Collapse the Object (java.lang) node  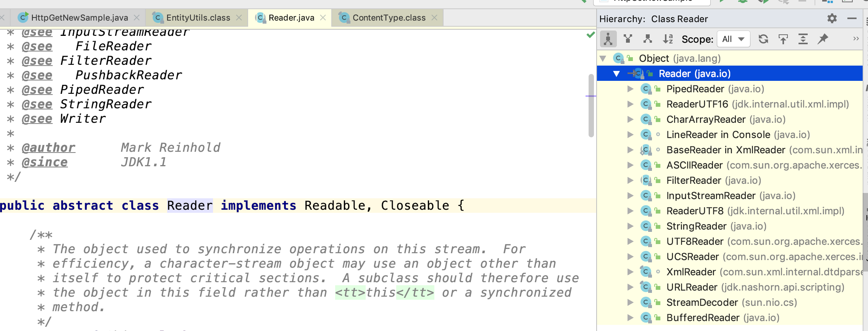click(603, 58)
